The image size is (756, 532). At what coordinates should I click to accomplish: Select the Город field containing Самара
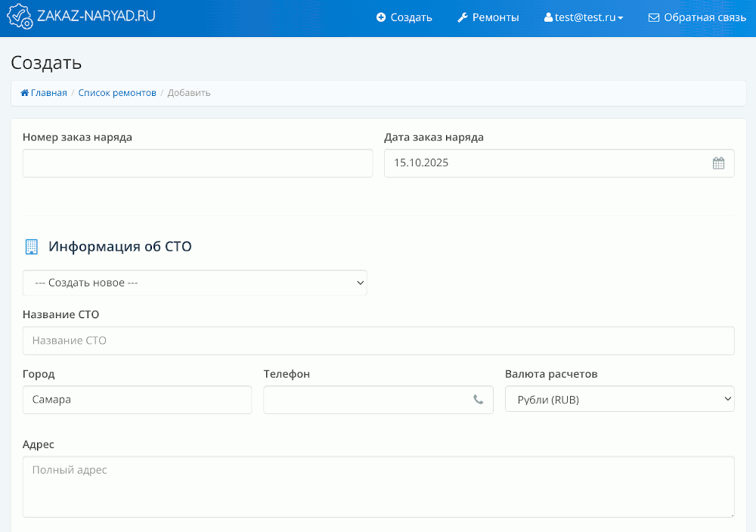(x=137, y=400)
